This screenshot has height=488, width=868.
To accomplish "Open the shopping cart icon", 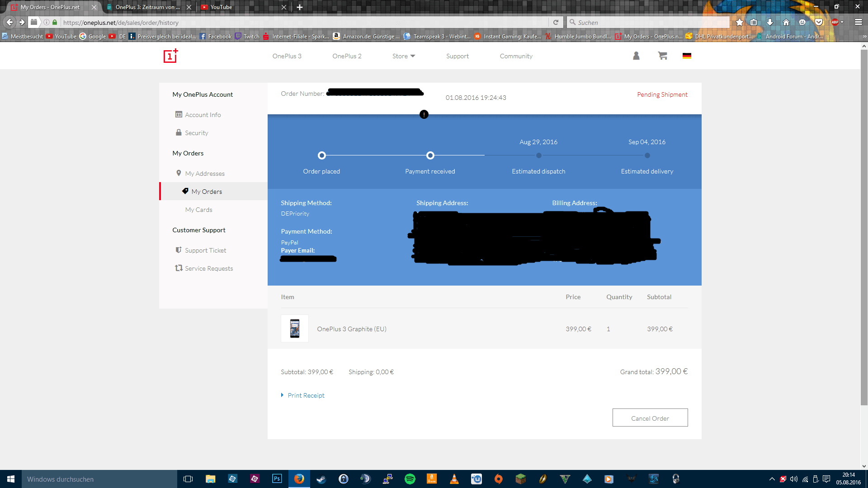I will [663, 56].
